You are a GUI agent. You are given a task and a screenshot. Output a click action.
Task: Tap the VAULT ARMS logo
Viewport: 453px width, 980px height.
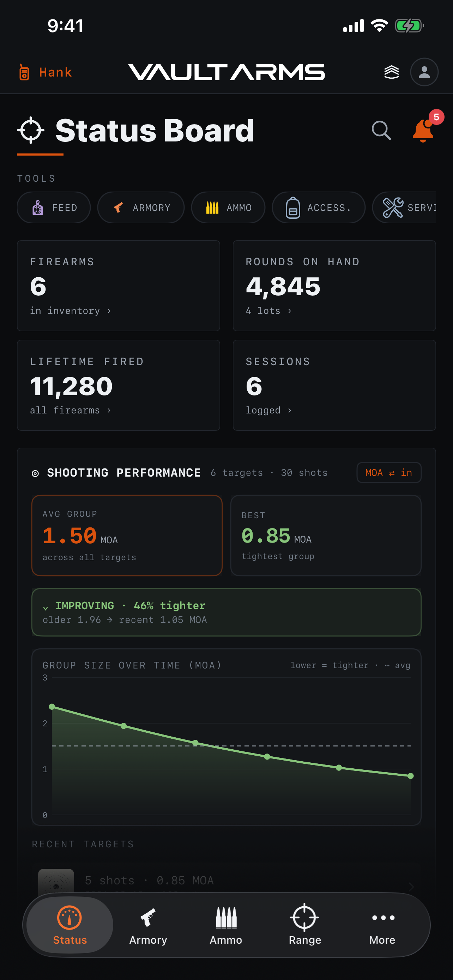click(x=226, y=72)
